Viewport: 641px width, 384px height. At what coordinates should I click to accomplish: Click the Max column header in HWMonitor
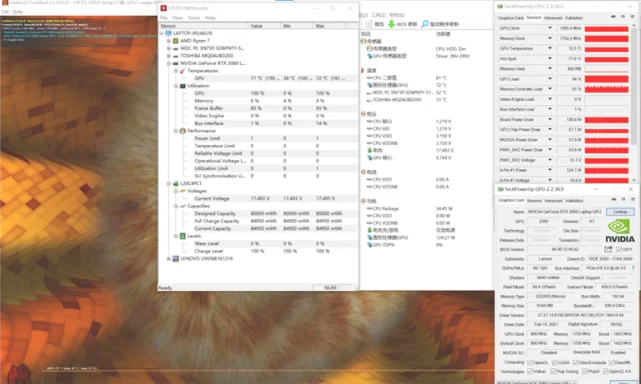point(329,26)
